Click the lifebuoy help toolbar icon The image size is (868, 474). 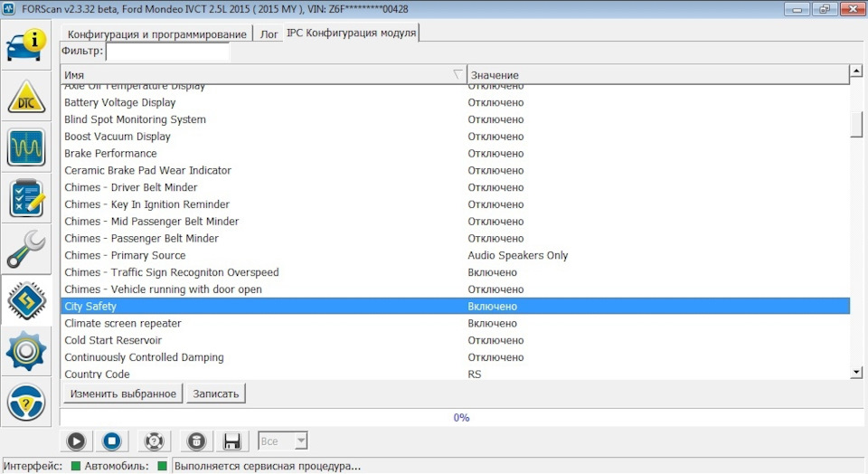pos(154,441)
